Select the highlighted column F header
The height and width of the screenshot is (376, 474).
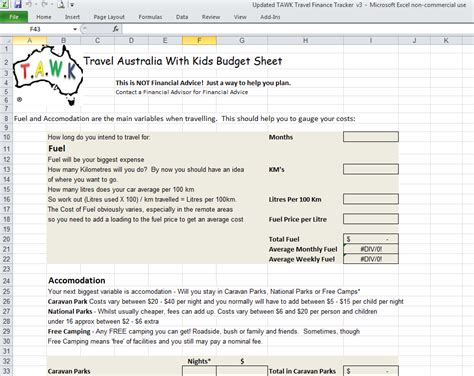click(199, 40)
